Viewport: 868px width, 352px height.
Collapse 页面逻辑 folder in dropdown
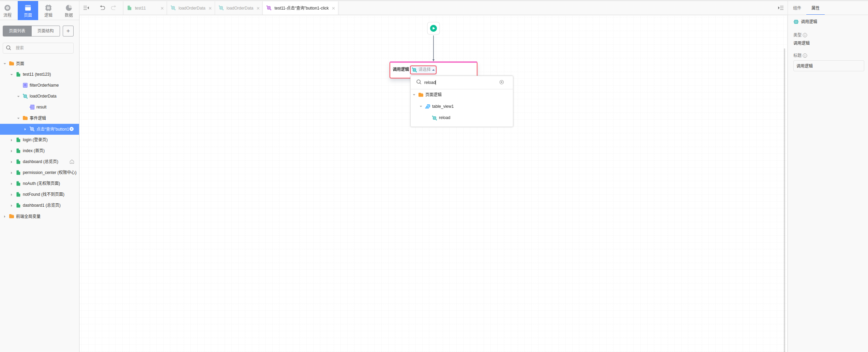414,95
